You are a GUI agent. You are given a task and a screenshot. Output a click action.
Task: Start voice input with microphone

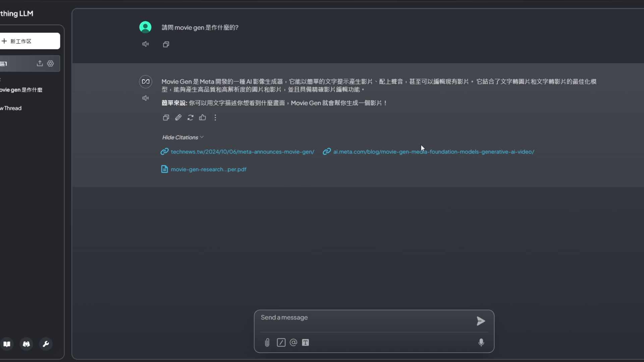pyautogui.click(x=481, y=343)
